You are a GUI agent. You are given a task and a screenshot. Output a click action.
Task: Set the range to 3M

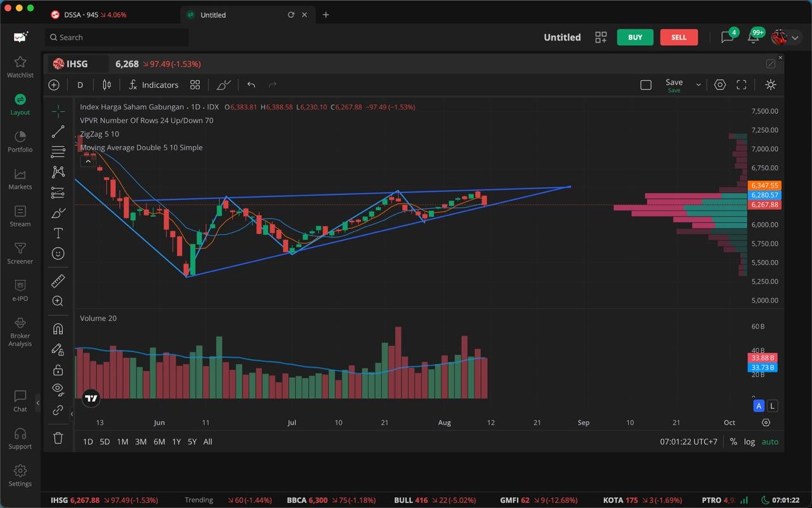point(141,441)
